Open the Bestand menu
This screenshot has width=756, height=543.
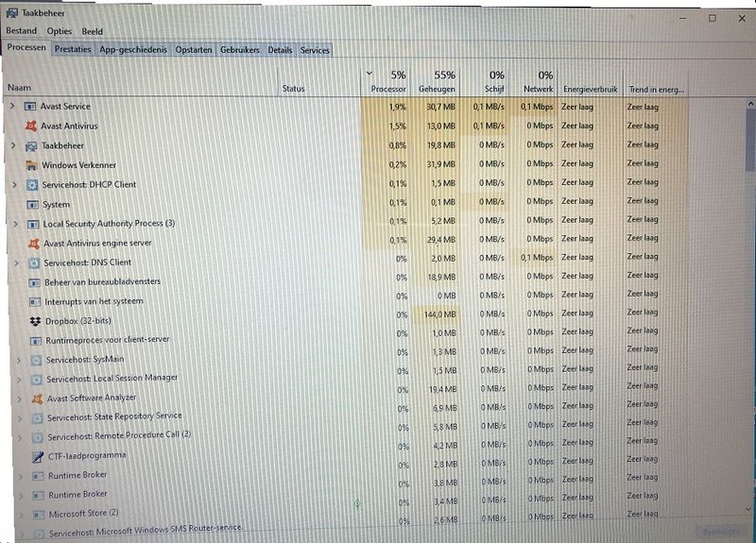[x=21, y=30]
